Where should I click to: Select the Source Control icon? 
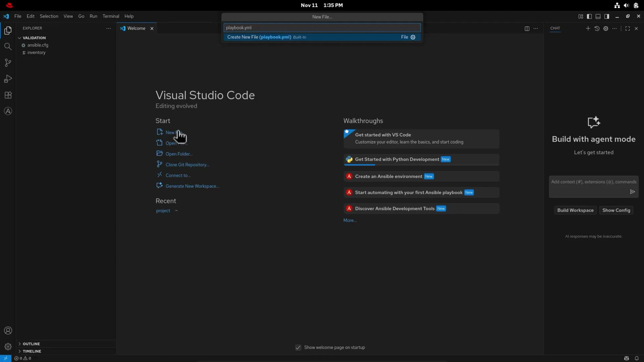pos(8,63)
